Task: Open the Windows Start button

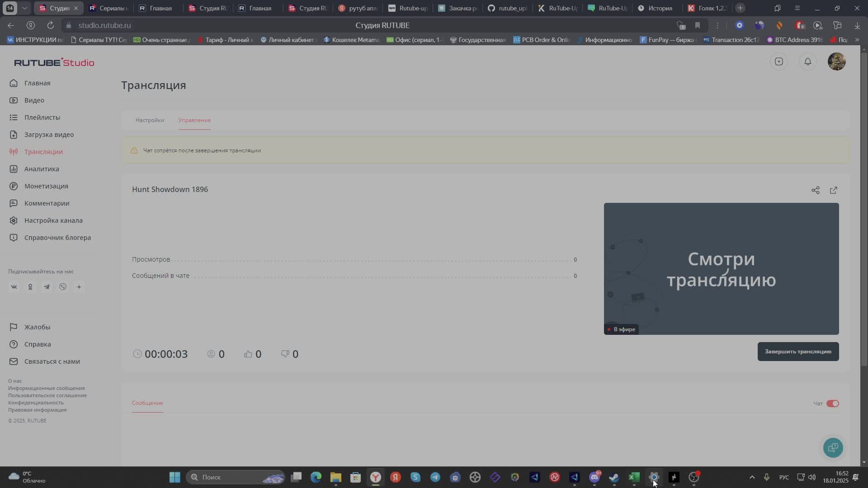Action: pos(175,477)
